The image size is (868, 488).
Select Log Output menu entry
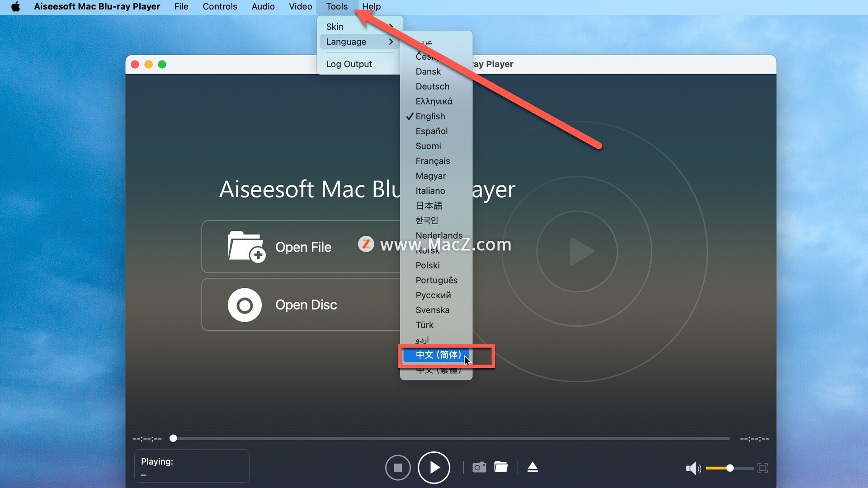coord(360,64)
